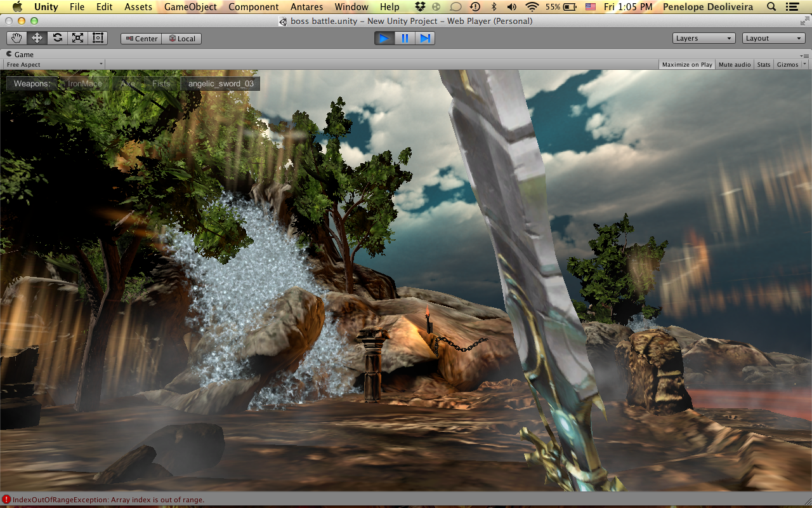This screenshot has width=812, height=508.
Task: Select the Move (translate) tool
Action: [x=37, y=38]
